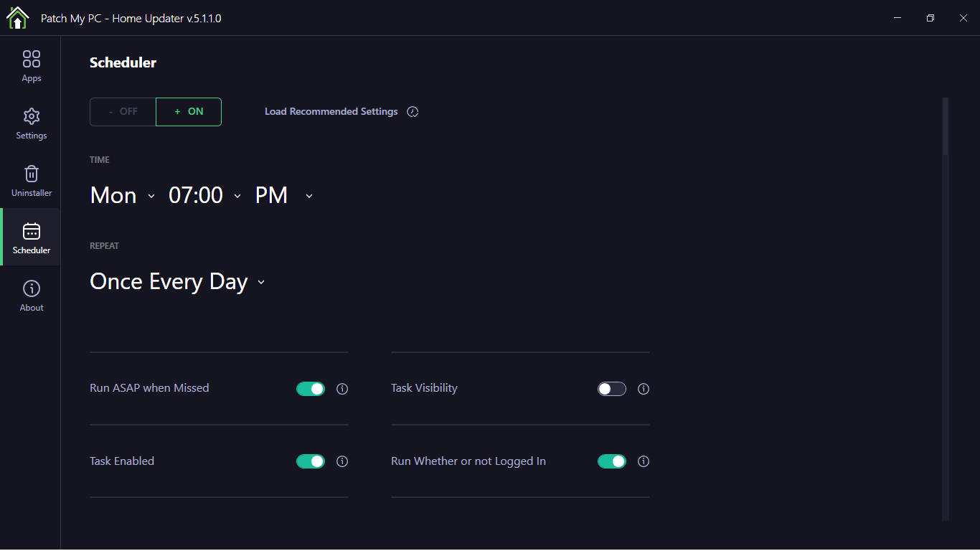The width and height of the screenshot is (980, 551).
Task: Open the Uninstaller trash icon
Action: click(x=32, y=174)
